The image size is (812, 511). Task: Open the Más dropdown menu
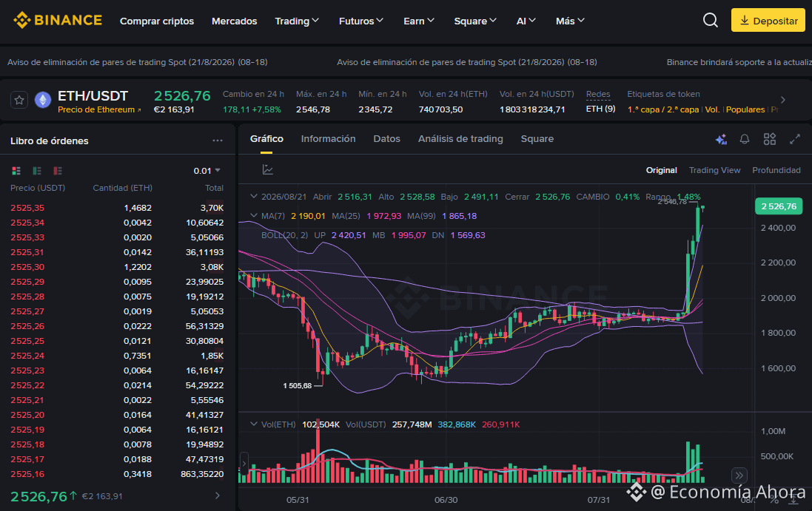pyautogui.click(x=570, y=21)
